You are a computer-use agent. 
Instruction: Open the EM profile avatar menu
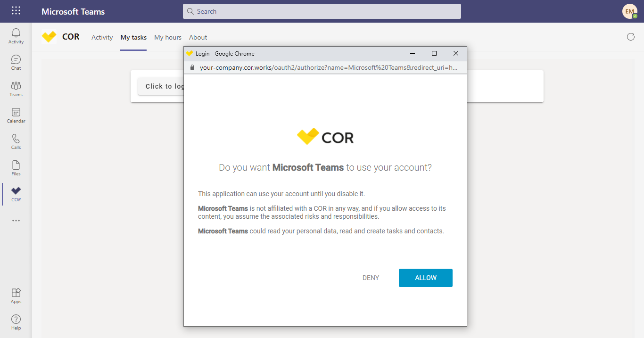[630, 11]
